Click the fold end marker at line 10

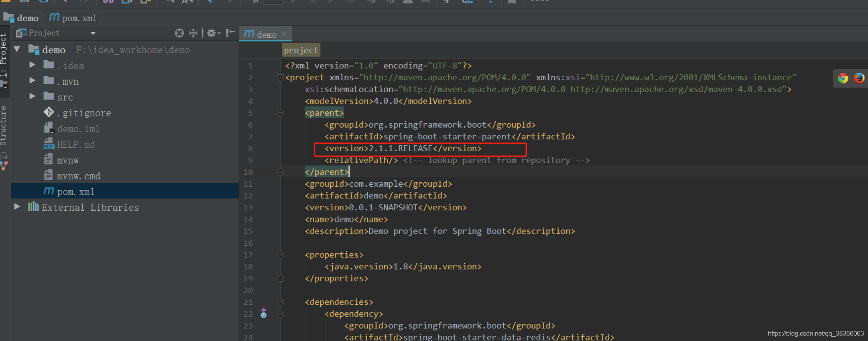click(x=281, y=172)
